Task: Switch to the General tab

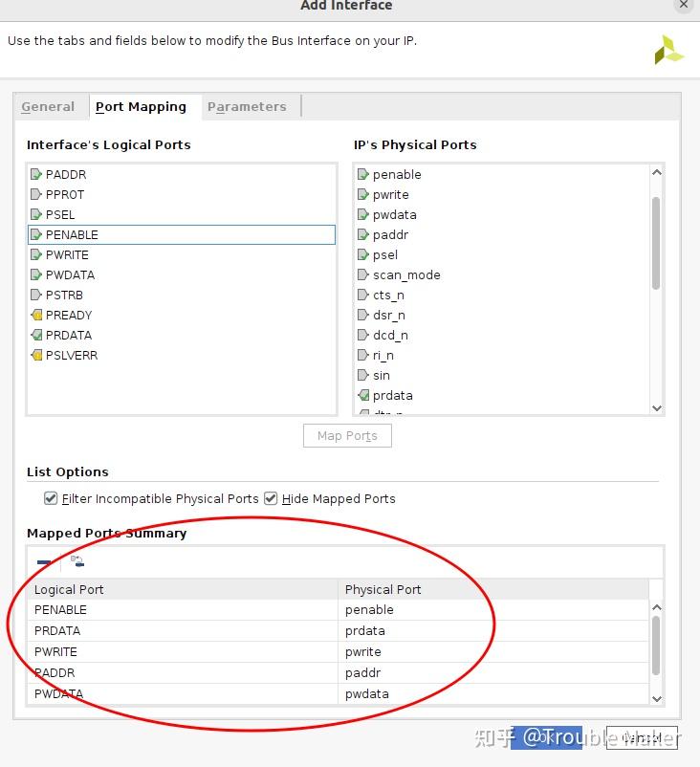Action: 48,106
